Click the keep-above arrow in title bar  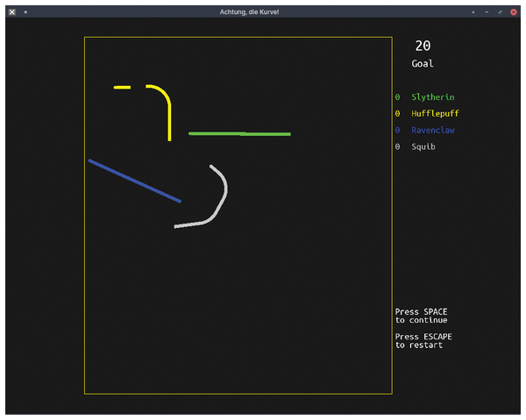coord(473,12)
